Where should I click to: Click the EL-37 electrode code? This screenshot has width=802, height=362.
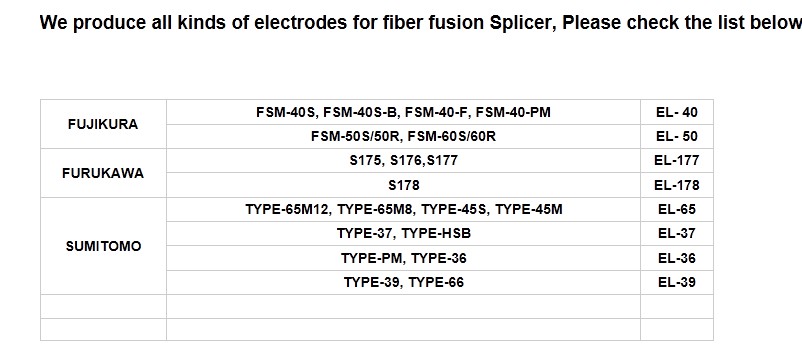tap(677, 234)
